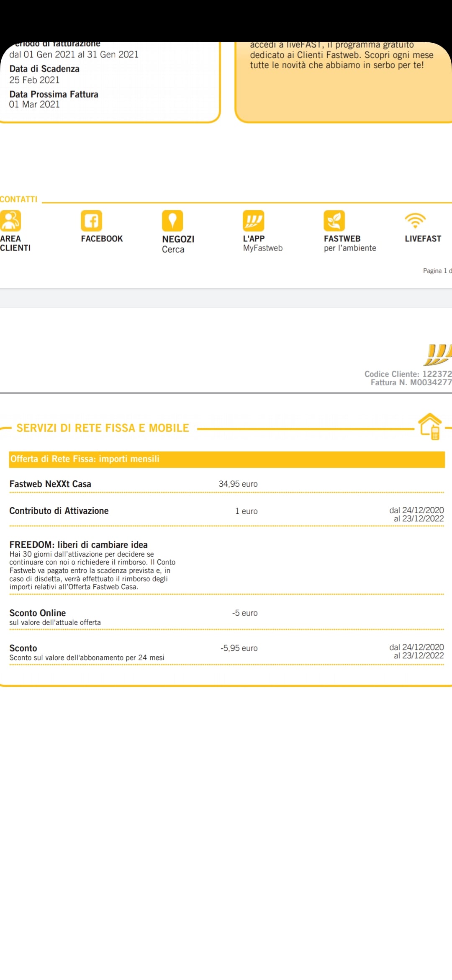Select the -5,95 euro discount amount

point(239,648)
